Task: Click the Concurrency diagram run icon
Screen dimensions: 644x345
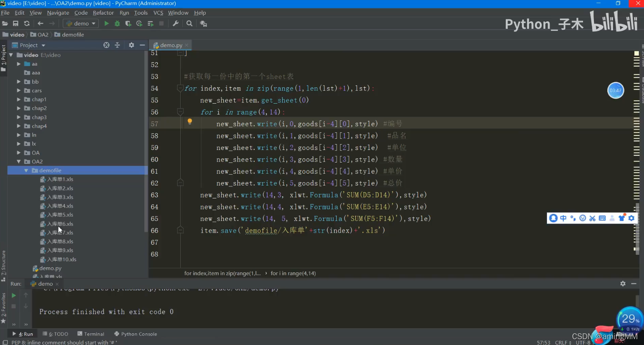Action: click(151, 23)
